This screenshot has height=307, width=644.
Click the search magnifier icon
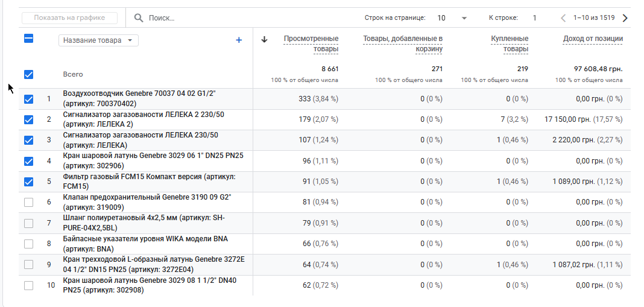[x=139, y=18]
